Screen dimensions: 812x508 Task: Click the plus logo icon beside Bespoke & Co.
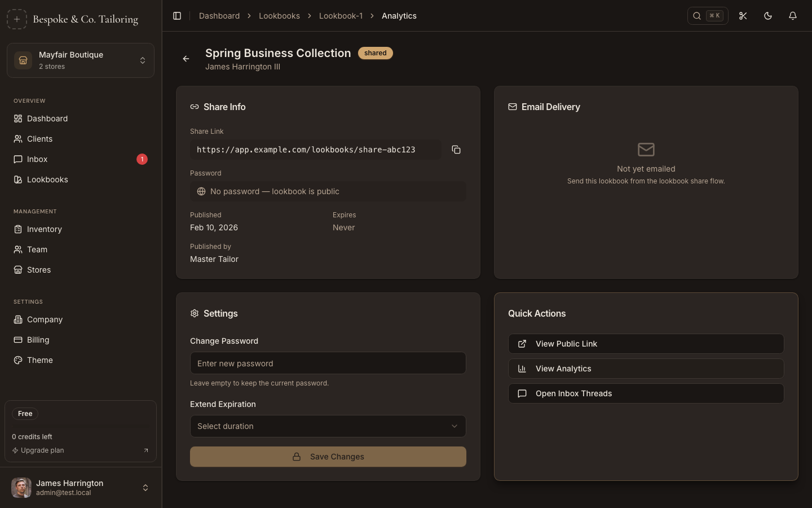(17, 19)
